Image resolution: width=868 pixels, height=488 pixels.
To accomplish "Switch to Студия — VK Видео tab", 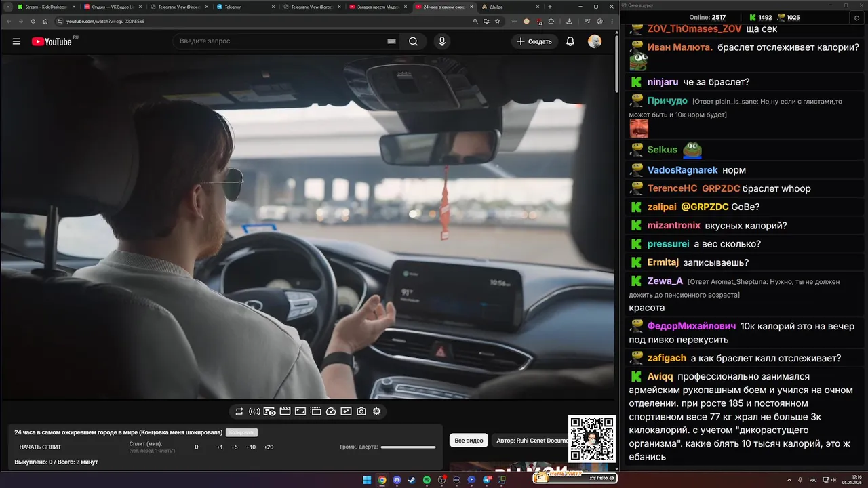I will [x=113, y=7].
